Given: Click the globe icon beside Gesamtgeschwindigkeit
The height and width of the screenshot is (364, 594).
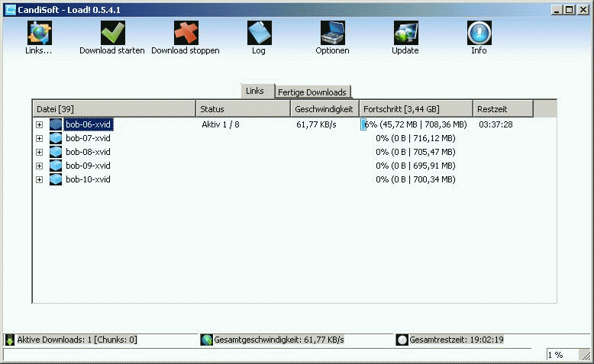Looking at the screenshot, I should tap(206, 340).
